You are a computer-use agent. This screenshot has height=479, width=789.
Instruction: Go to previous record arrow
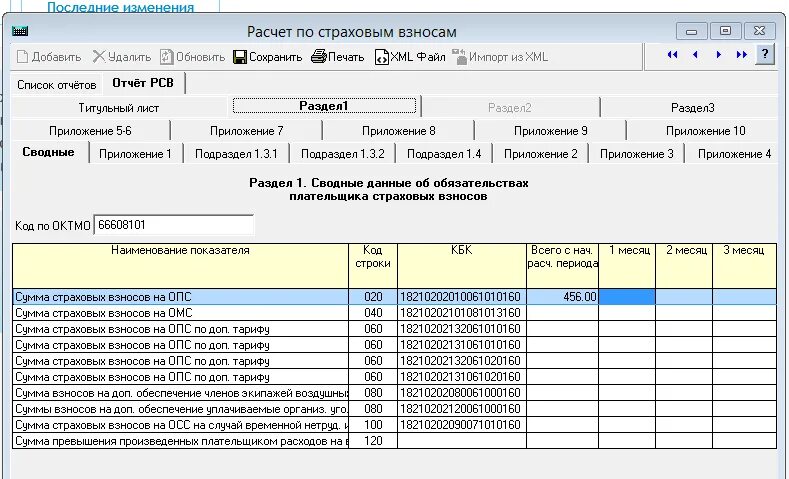click(x=695, y=54)
